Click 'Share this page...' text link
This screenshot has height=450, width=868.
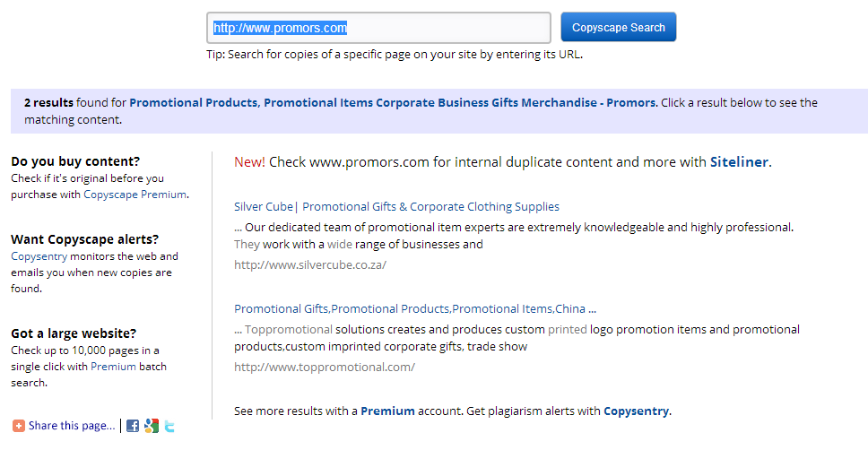72,426
